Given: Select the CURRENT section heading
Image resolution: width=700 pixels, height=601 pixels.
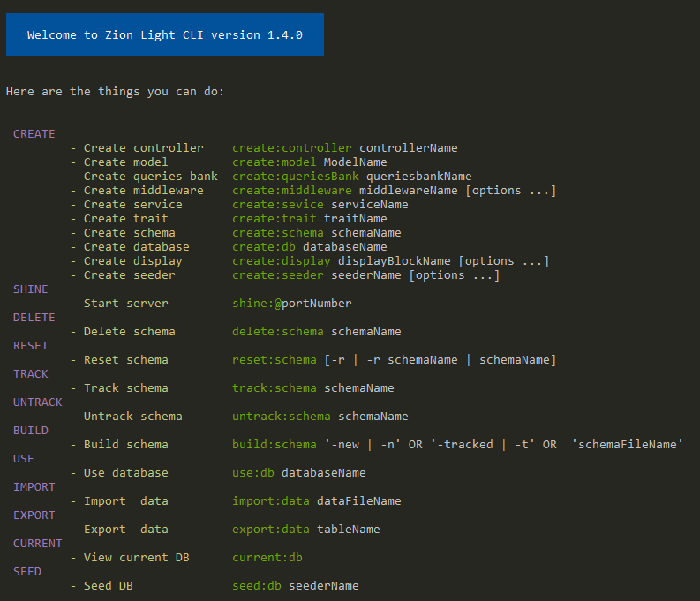Looking at the screenshot, I should (37, 544).
